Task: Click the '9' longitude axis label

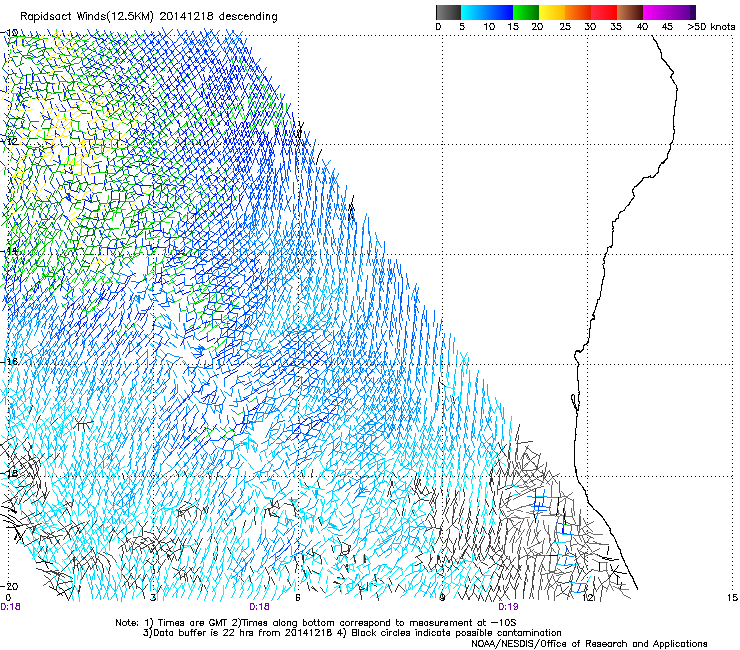Action: 442,598
